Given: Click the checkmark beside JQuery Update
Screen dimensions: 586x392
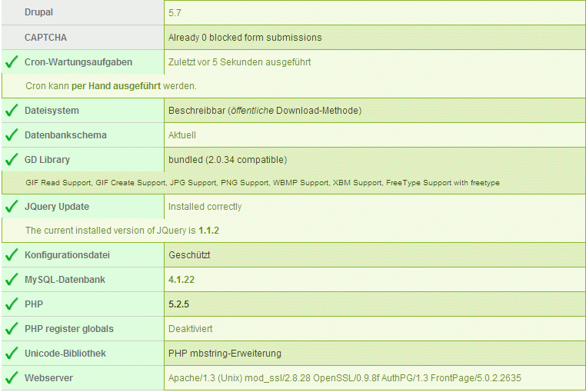Looking at the screenshot, I should tap(12, 206).
